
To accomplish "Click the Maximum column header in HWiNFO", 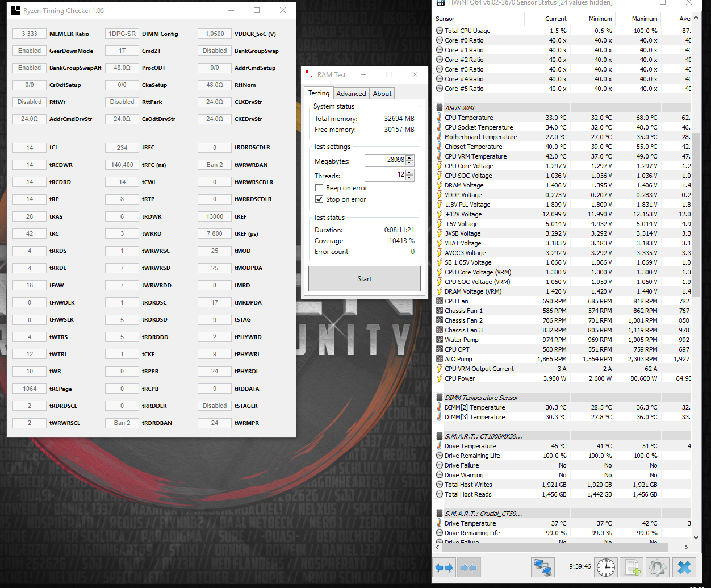I will (x=638, y=19).
